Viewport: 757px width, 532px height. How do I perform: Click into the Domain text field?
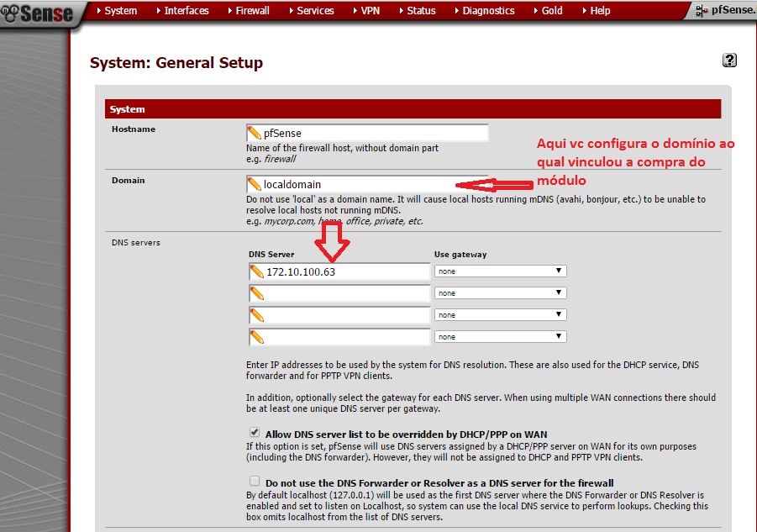click(x=361, y=184)
